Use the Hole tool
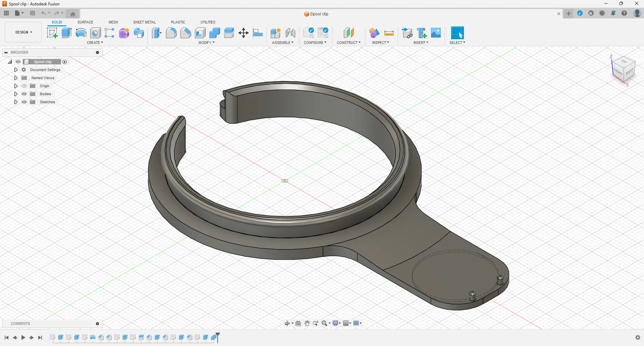 96,33
